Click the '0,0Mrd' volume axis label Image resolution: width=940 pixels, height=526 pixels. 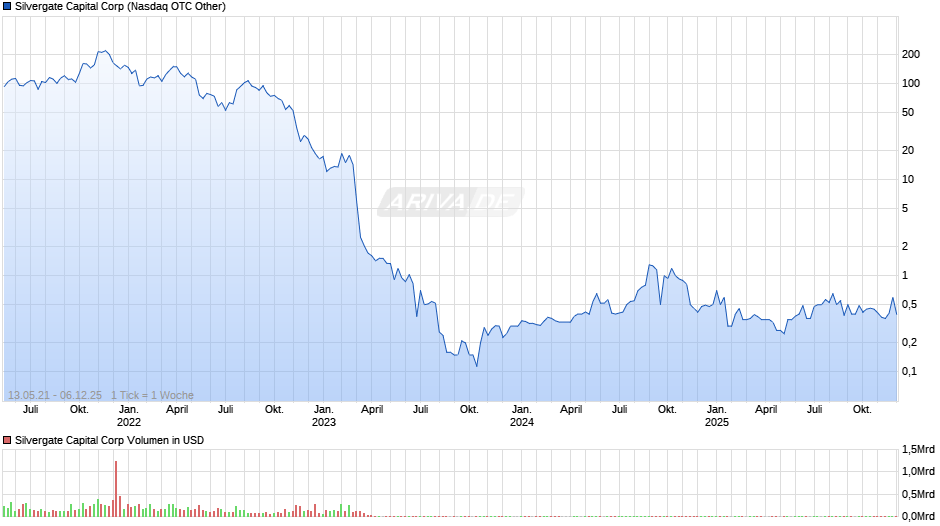(918, 516)
